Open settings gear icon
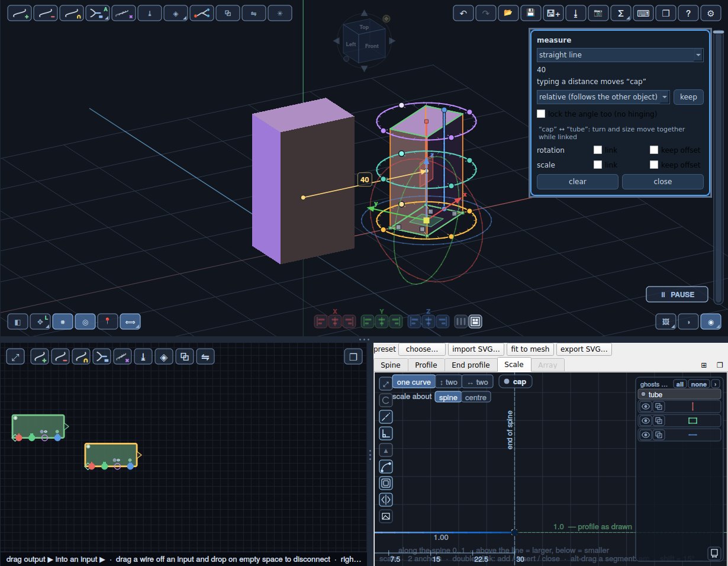 pos(710,13)
